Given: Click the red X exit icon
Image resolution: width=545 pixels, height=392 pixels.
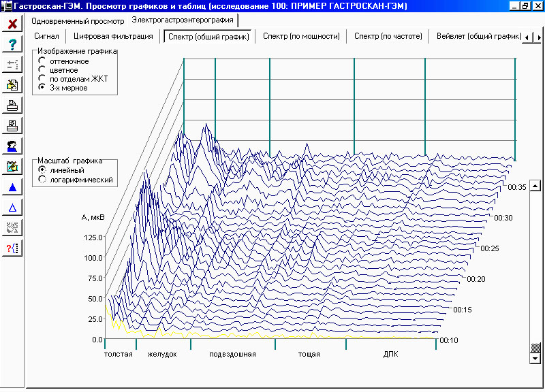Looking at the screenshot, I should (x=12, y=24).
